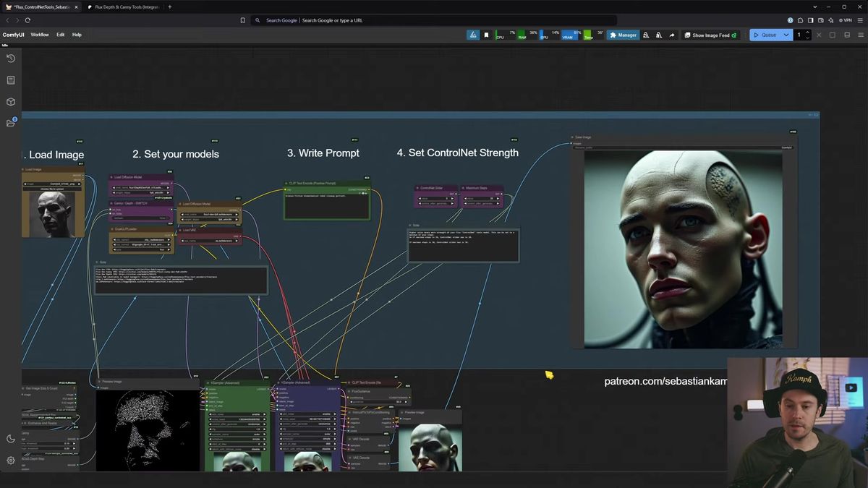Adjust the Maximum Steps value widget
The height and width of the screenshot is (488, 868).
tap(481, 198)
